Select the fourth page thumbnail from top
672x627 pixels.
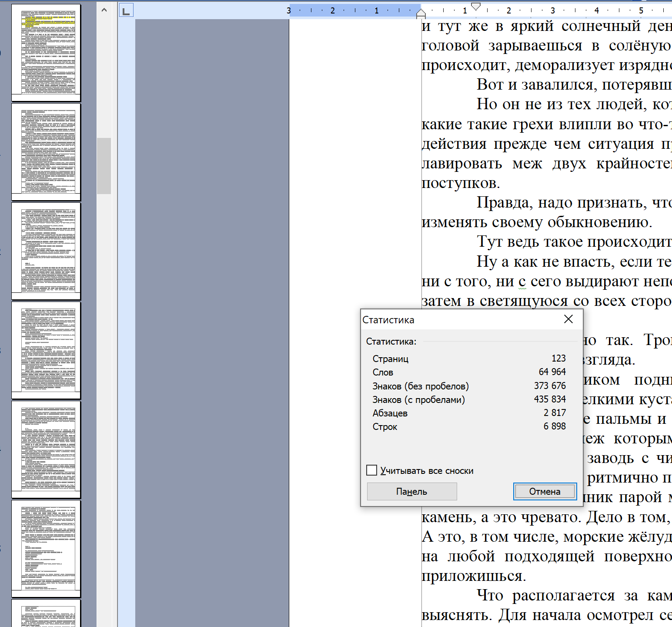tap(47, 349)
